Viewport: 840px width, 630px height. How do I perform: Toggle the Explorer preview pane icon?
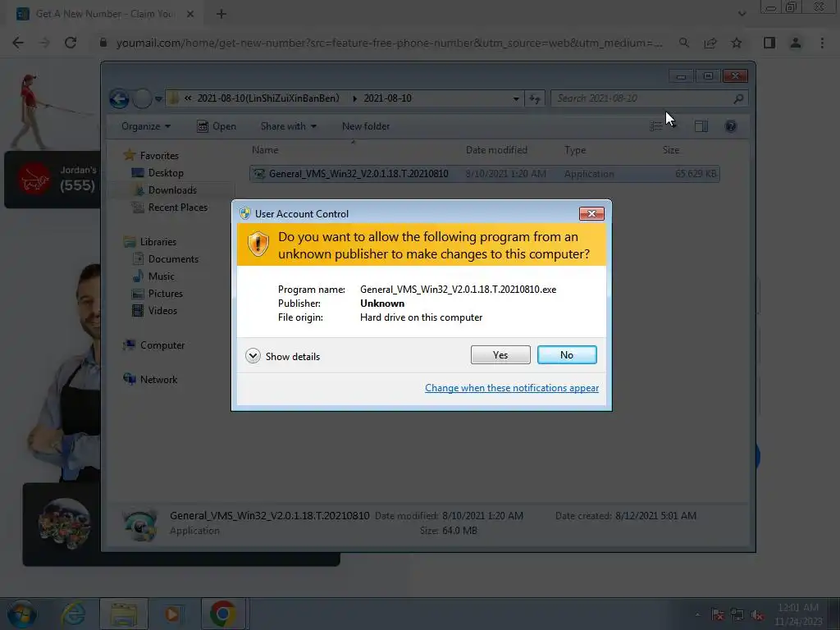[x=701, y=126]
